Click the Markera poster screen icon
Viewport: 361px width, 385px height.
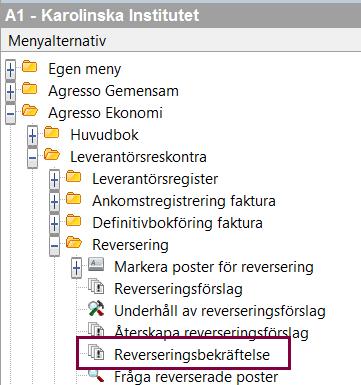96,264
